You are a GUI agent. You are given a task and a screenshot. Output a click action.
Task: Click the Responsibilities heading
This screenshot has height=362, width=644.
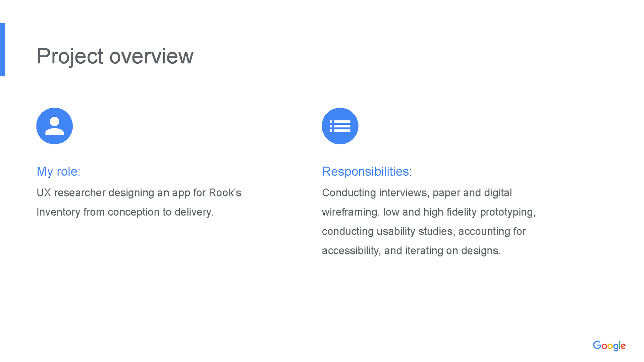click(x=367, y=171)
